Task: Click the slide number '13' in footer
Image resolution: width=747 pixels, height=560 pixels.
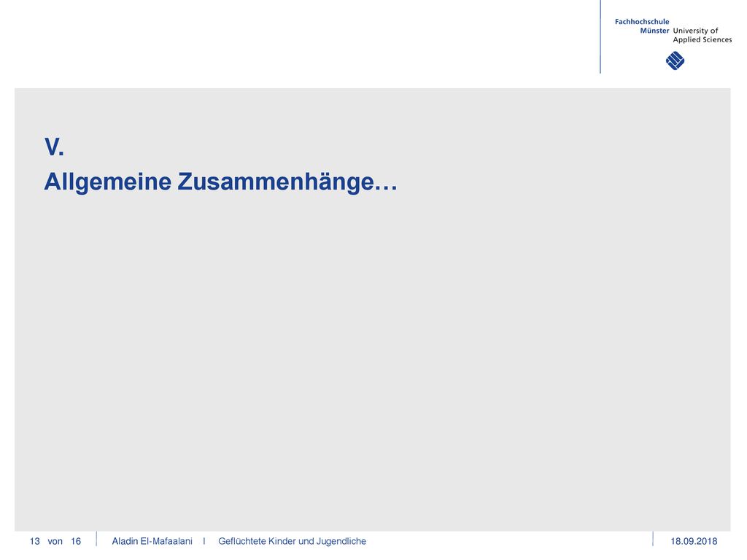Action: tap(35, 542)
